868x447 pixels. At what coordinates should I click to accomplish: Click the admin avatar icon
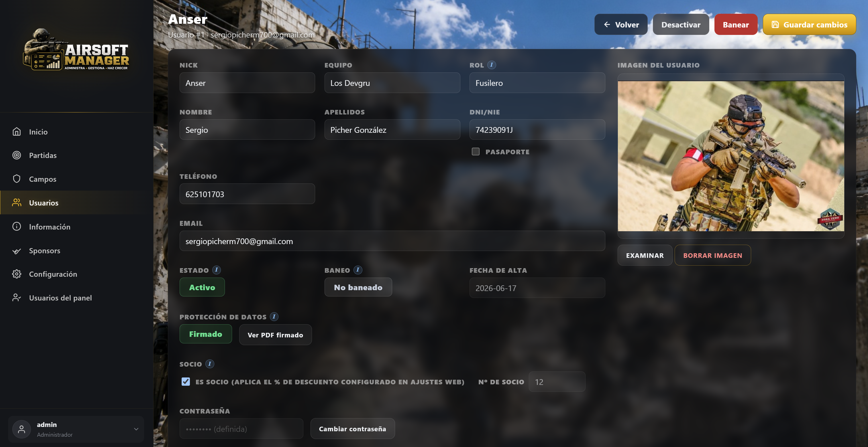[x=21, y=429]
